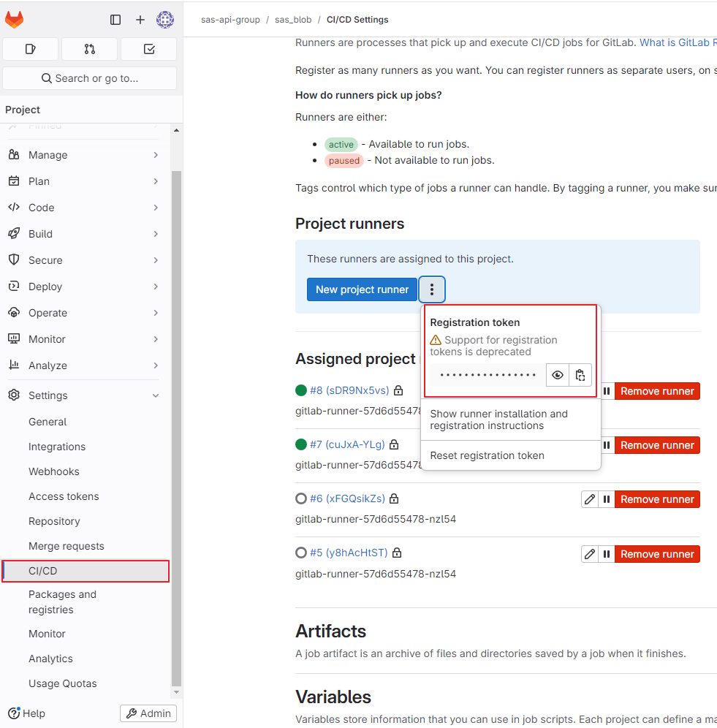Click the Manage users icon

[14, 155]
